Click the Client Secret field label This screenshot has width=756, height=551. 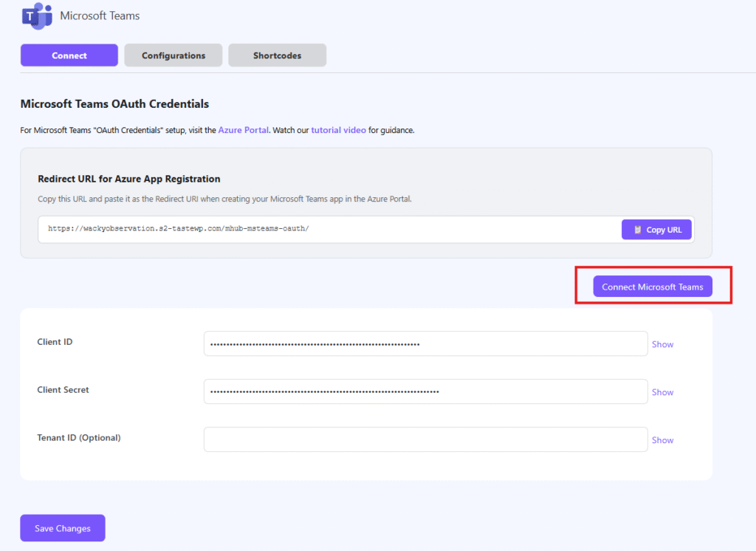coord(63,390)
